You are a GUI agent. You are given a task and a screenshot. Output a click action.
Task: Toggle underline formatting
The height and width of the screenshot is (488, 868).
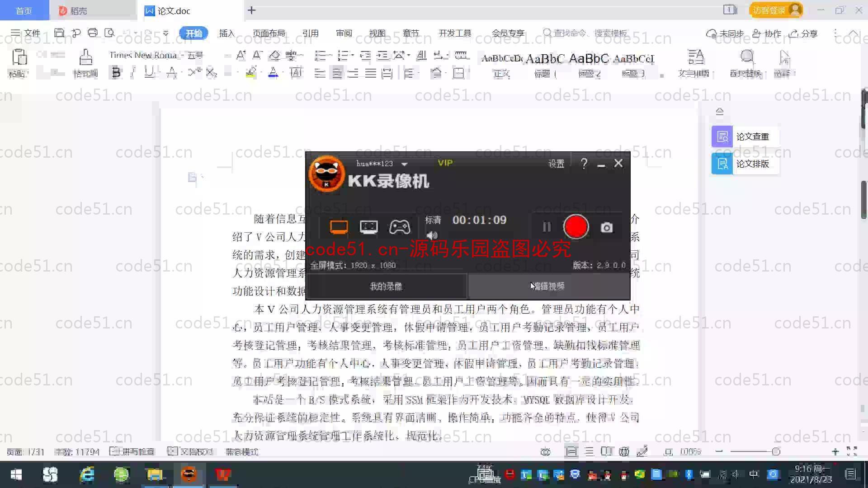click(149, 72)
